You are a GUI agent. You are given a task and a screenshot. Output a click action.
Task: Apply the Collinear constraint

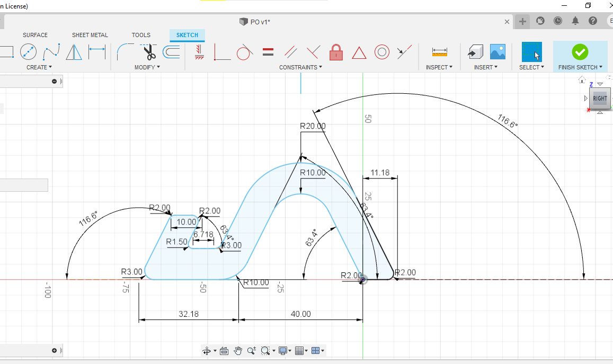tap(404, 52)
